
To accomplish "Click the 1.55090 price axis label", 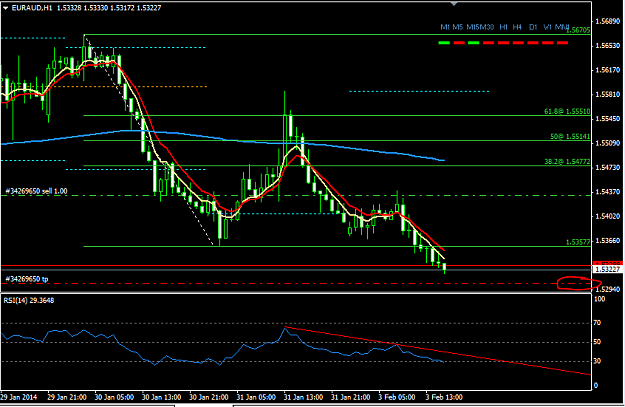I will [x=607, y=143].
